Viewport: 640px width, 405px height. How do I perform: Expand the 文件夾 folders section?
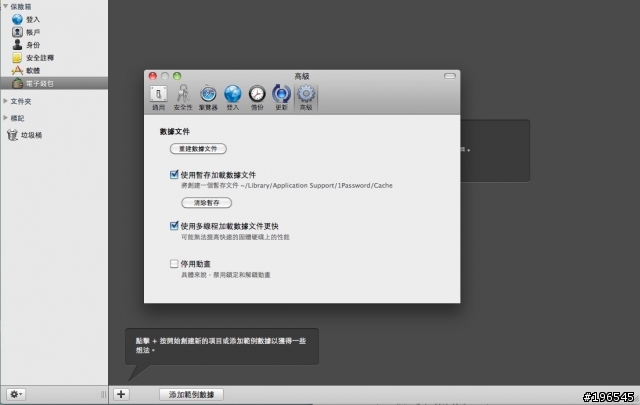(5, 101)
